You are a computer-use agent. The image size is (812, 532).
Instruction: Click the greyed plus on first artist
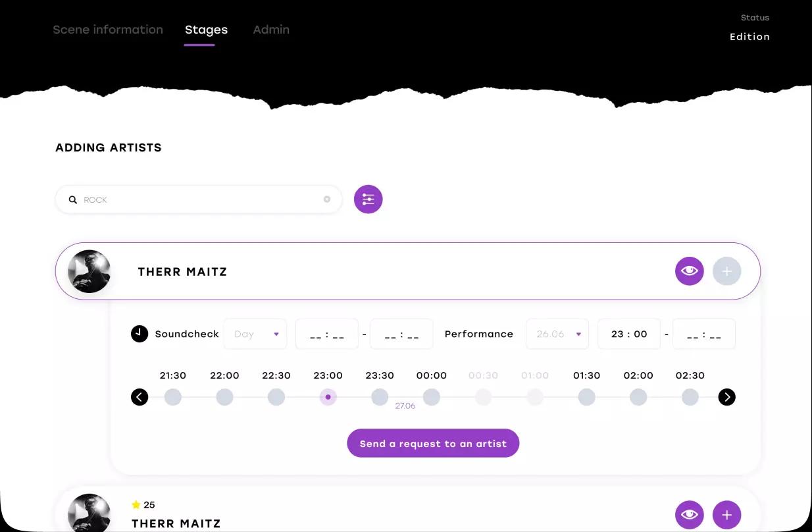click(x=726, y=271)
